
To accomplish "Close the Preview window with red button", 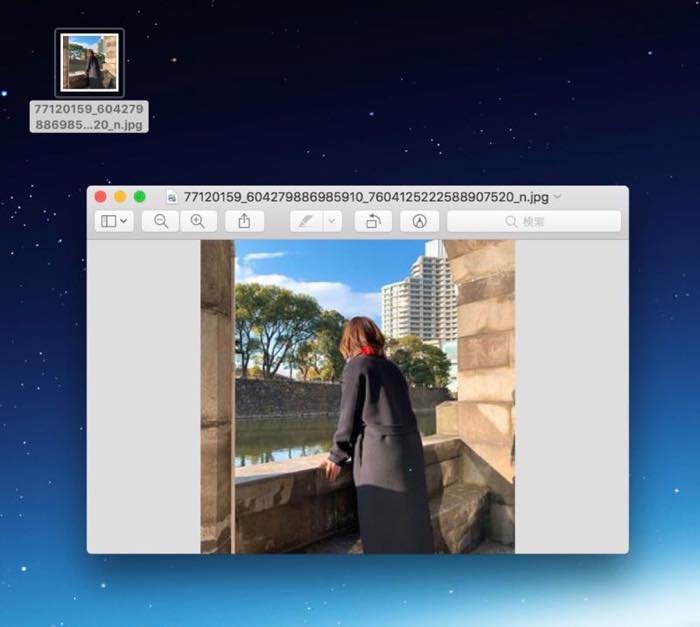I will [100, 196].
